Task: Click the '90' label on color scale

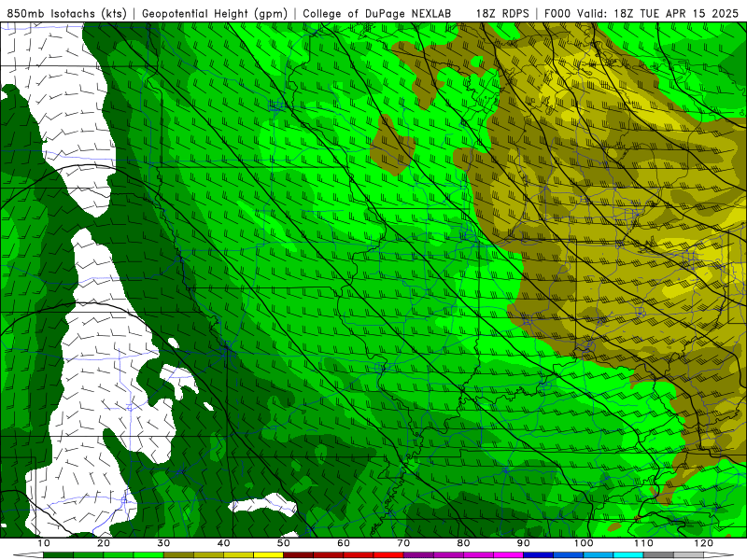Action: 524,543
